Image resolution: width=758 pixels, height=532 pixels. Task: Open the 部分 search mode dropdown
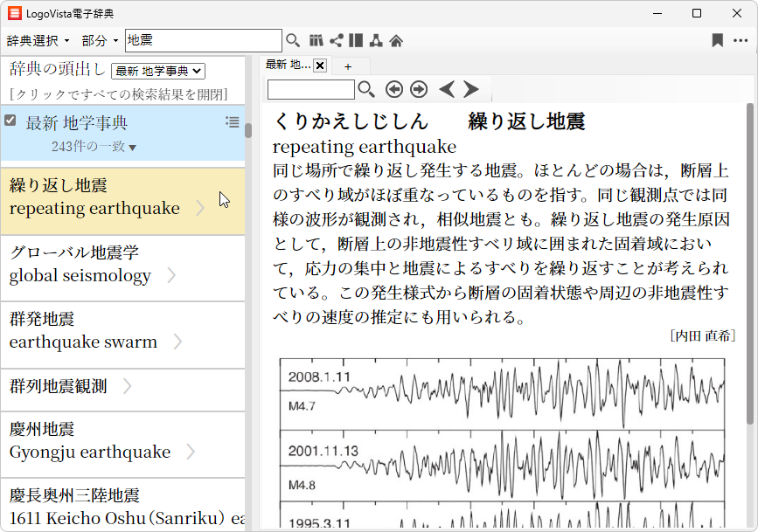click(x=100, y=41)
